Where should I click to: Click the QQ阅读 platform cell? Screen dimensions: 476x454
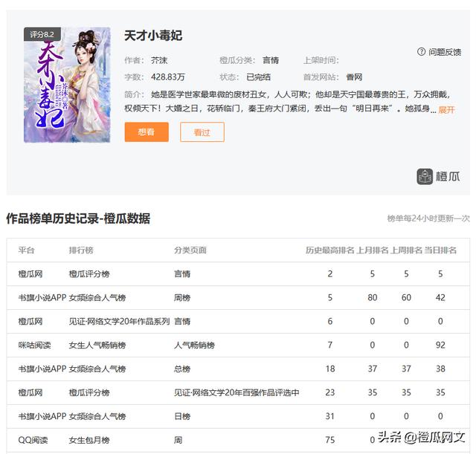coord(33,440)
